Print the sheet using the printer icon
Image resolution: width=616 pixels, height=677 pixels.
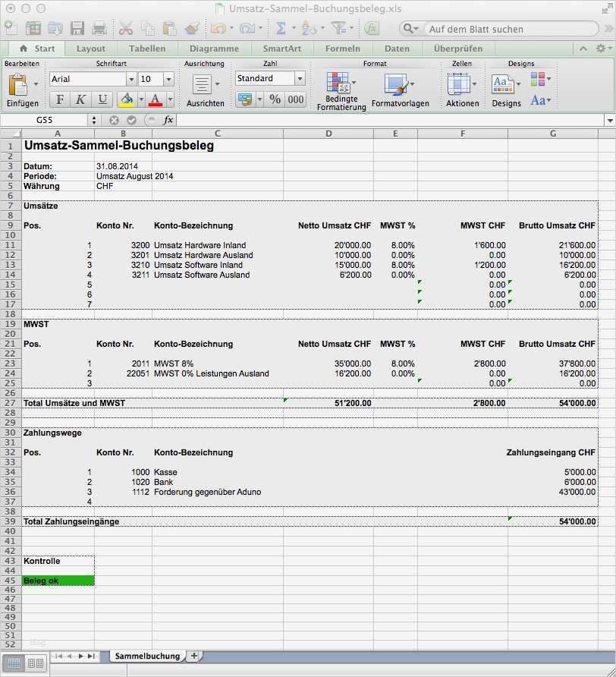click(99, 29)
